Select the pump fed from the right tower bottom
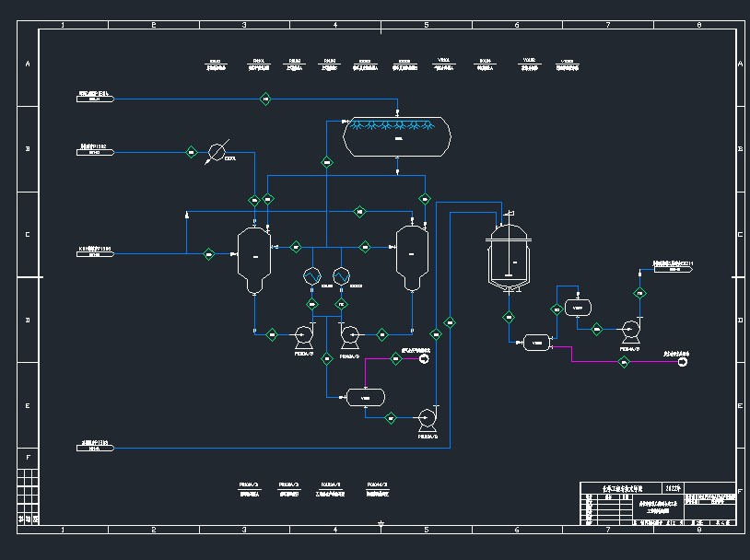This screenshot has height=560, width=750. pos(349,336)
